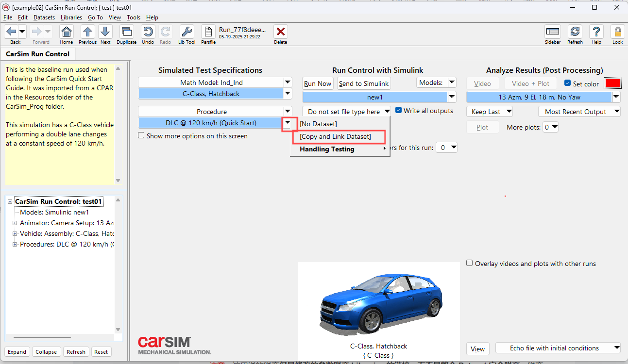Click the Back arrow toolbar icon
Image resolution: width=628 pixels, height=364 pixels.
12,32
